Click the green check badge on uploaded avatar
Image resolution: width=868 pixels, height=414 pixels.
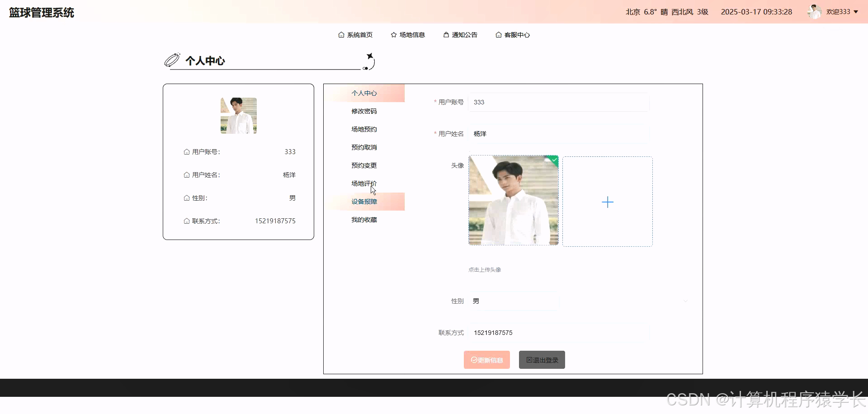tap(553, 160)
